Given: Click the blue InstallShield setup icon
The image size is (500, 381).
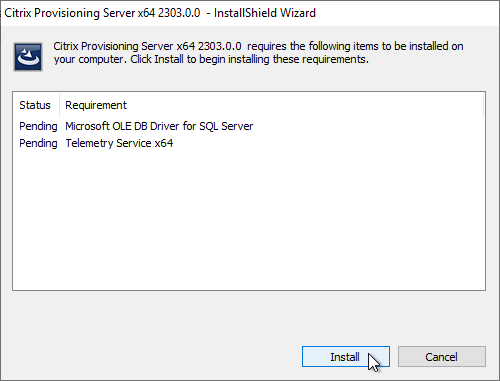Looking at the screenshot, I should click(28, 57).
